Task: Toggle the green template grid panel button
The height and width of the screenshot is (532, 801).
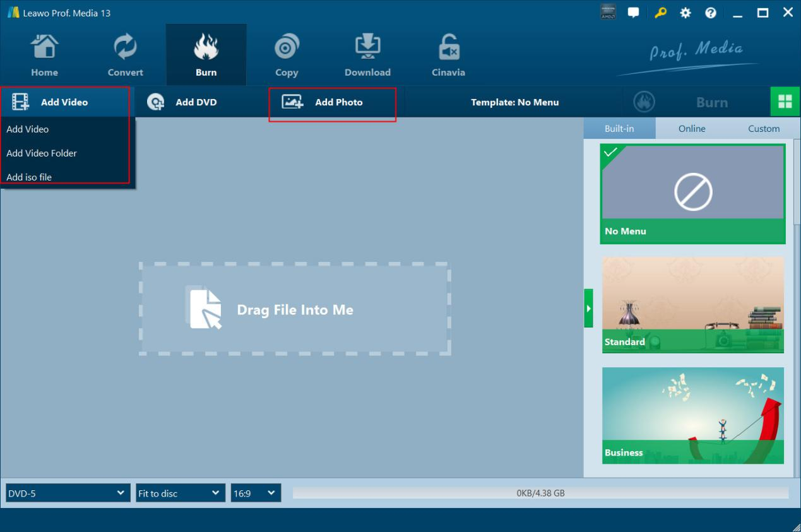Action: (785, 102)
